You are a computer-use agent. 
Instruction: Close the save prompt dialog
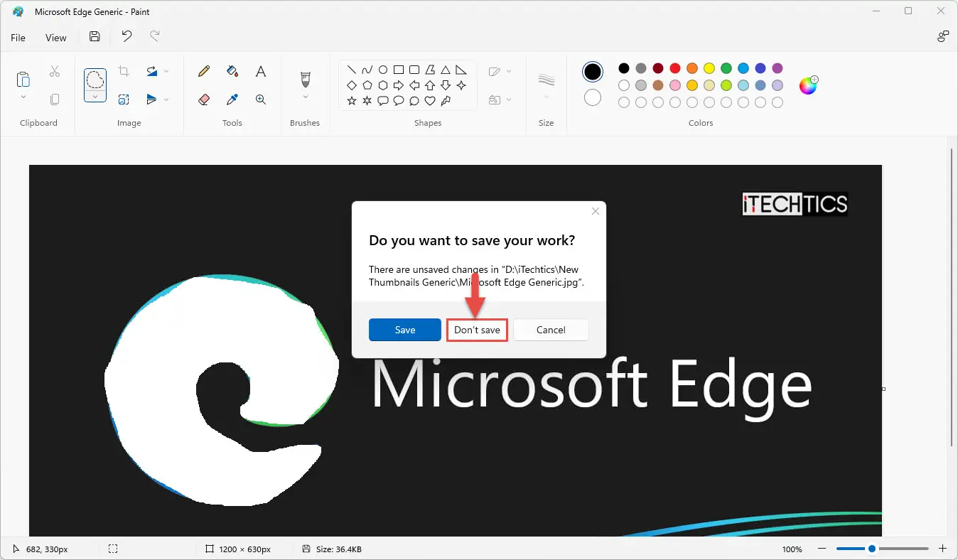click(596, 211)
